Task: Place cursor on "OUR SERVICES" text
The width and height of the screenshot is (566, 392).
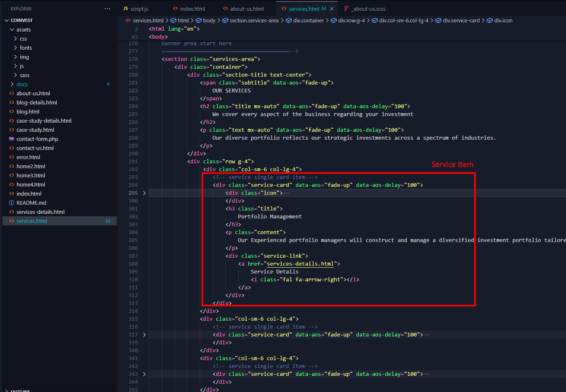Action: [232, 91]
